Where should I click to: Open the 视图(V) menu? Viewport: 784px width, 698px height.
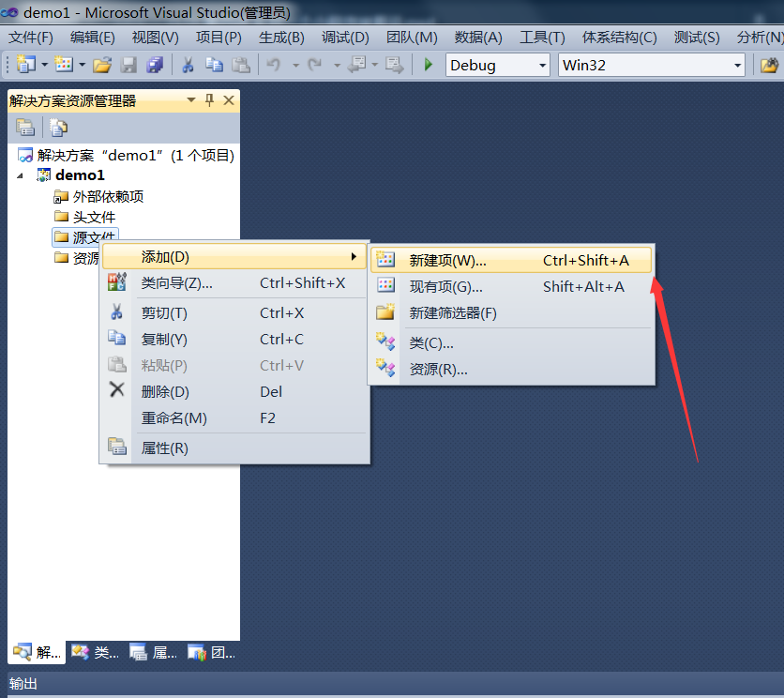point(155,38)
